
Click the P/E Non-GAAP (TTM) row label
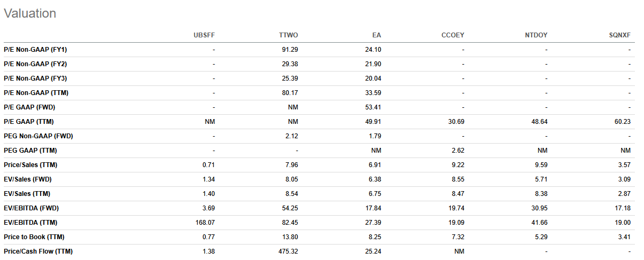(x=36, y=93)
